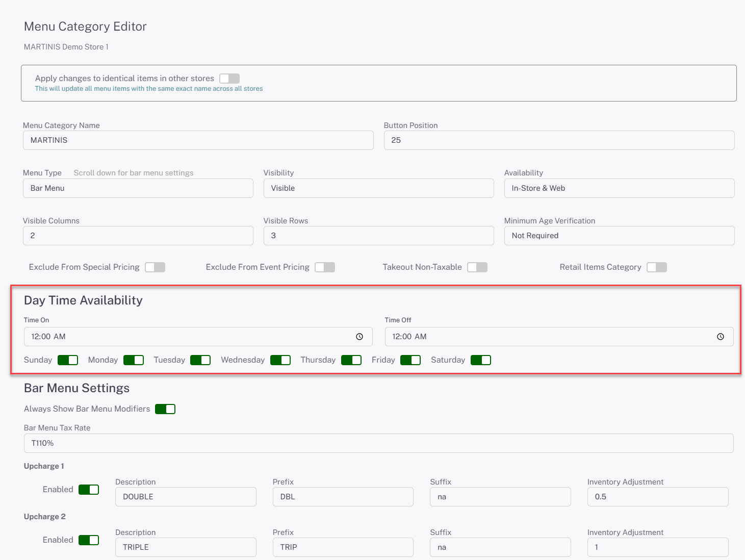Turn on Exclude From Event Pricing

pos(325,267)
